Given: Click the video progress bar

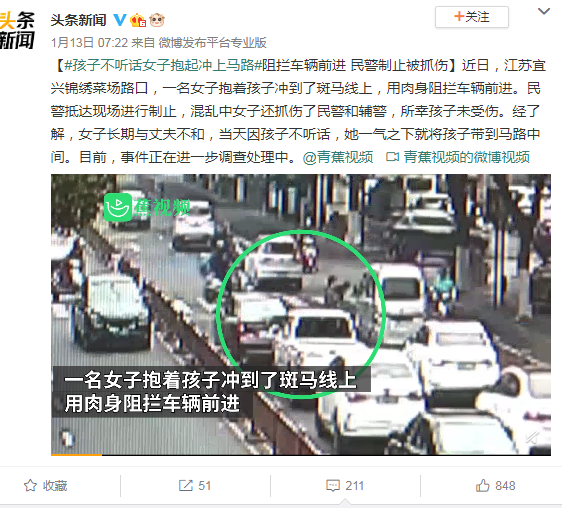Looking at the screenshot, I should pos(301,455).
